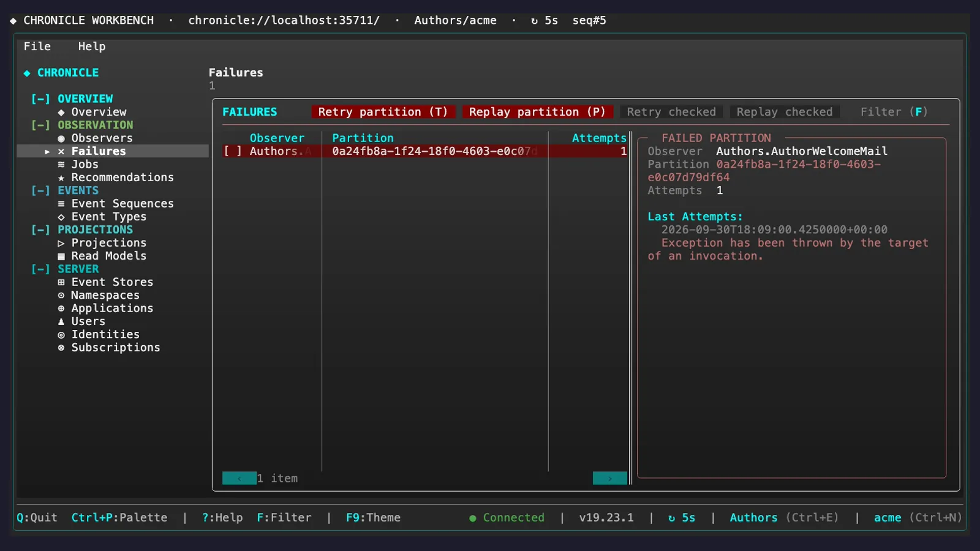980x551 pixels.
Task: Click Retry partition (T) button
Action: 383,112
